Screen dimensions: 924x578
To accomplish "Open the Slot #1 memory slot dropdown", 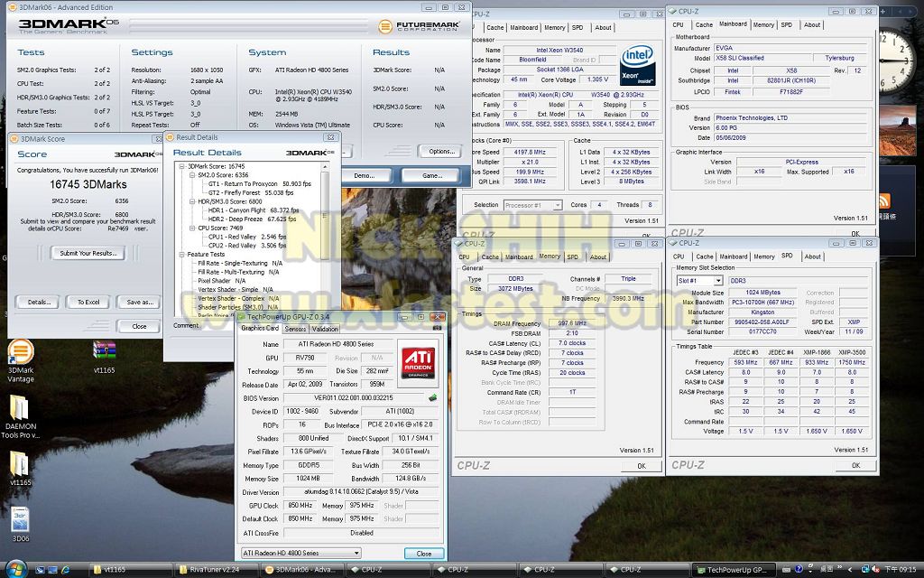I will pyautogui.click(x=699, y=281).
